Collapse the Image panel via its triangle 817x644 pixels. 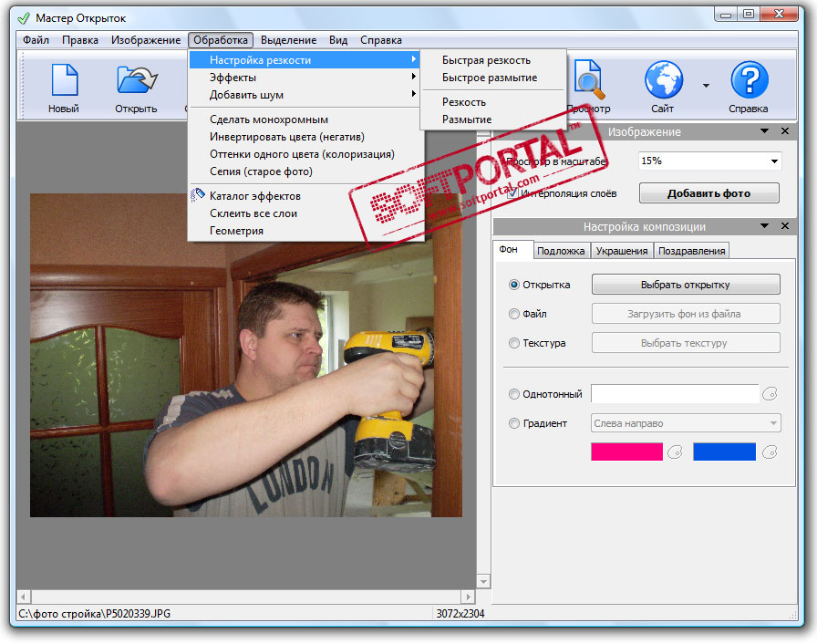tap(764, 131)
